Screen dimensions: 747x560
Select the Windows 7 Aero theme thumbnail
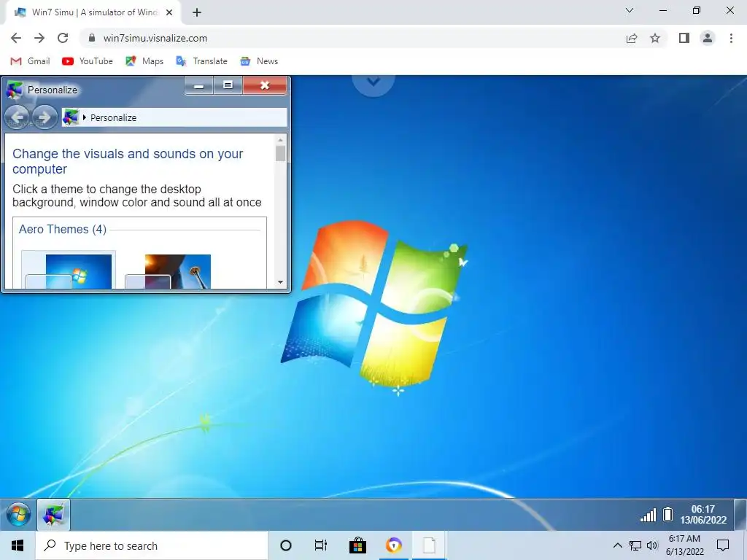click(x=69, y=270)
